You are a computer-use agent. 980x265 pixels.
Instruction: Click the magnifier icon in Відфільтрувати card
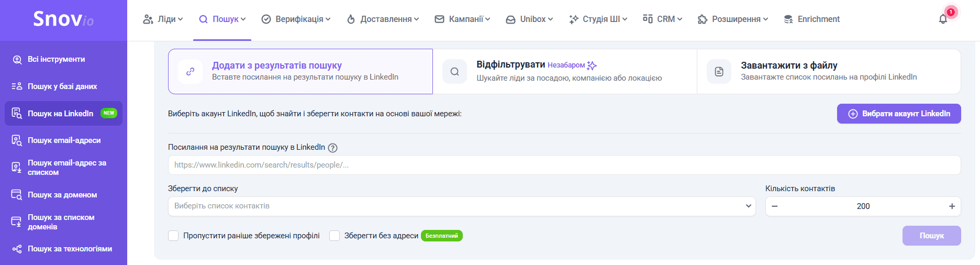pos(455,72)
